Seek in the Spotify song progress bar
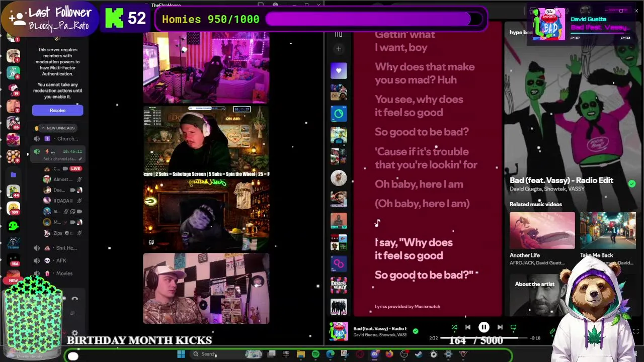This screenshot has height=362, width=644. (x=484, y=338)
